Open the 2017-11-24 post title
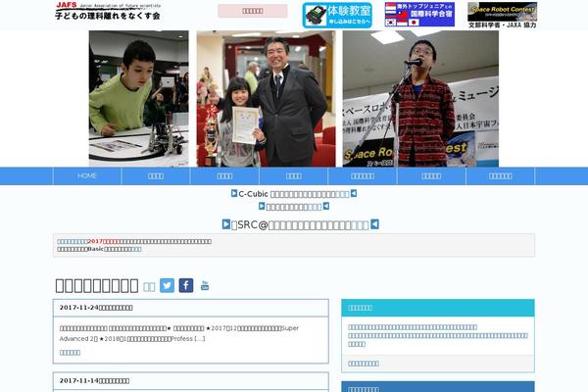This screenshot has width=588, height=392. coord(96,308)
